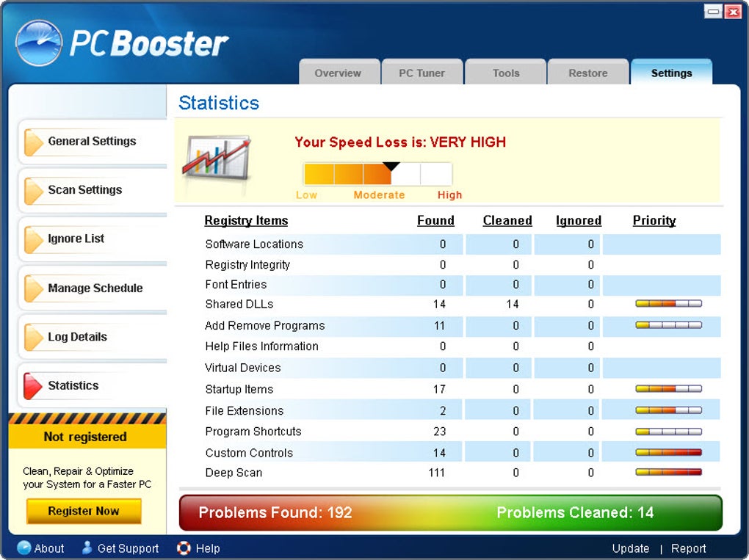Open the PC Tuner tab
The height and width of the screenshot is (560, 749).
click(x=422, y=73)
